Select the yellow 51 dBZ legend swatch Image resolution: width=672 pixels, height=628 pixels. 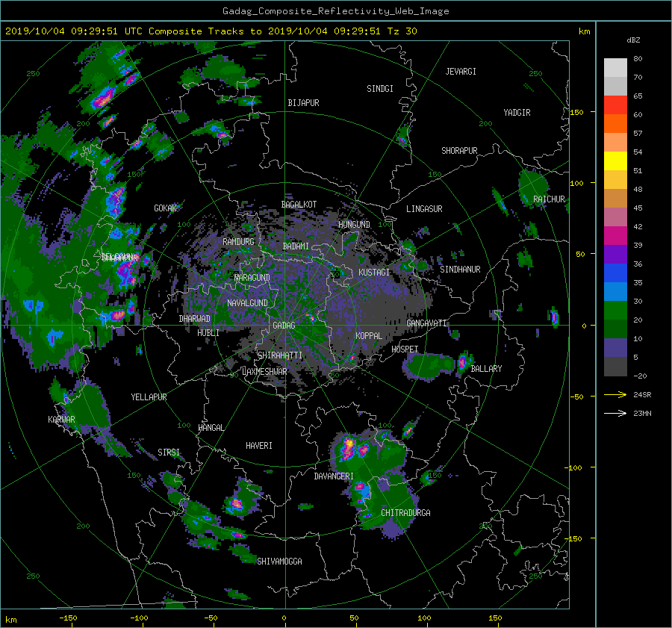[615, 161]
